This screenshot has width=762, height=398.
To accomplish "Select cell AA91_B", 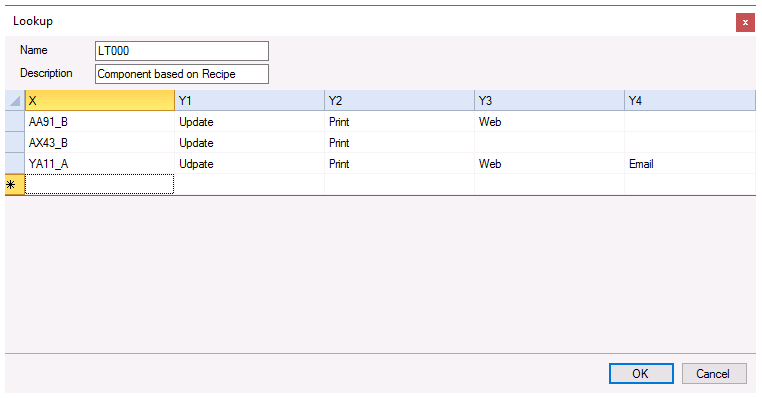I will (x=100, y=121).
